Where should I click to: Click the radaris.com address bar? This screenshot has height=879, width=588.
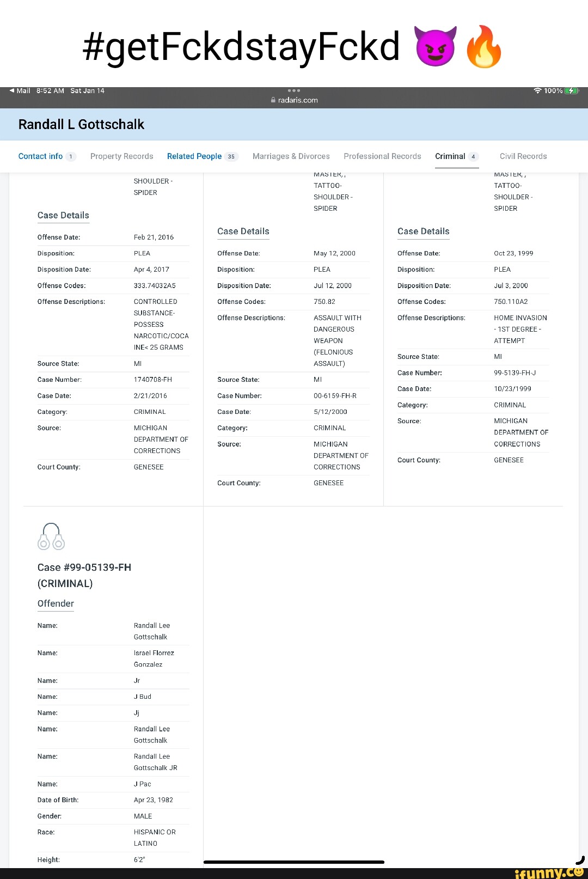[x=298, y=100]
